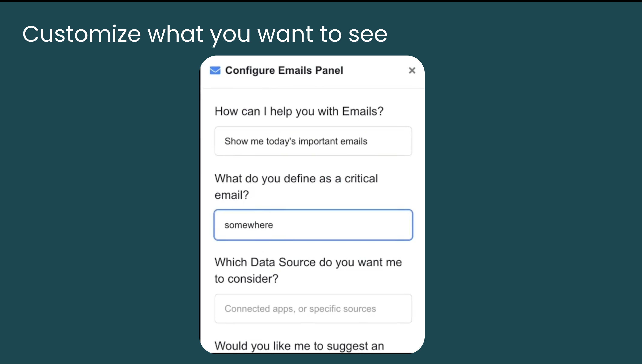Click the "Customize what you want to see" heading

(205, 35)
